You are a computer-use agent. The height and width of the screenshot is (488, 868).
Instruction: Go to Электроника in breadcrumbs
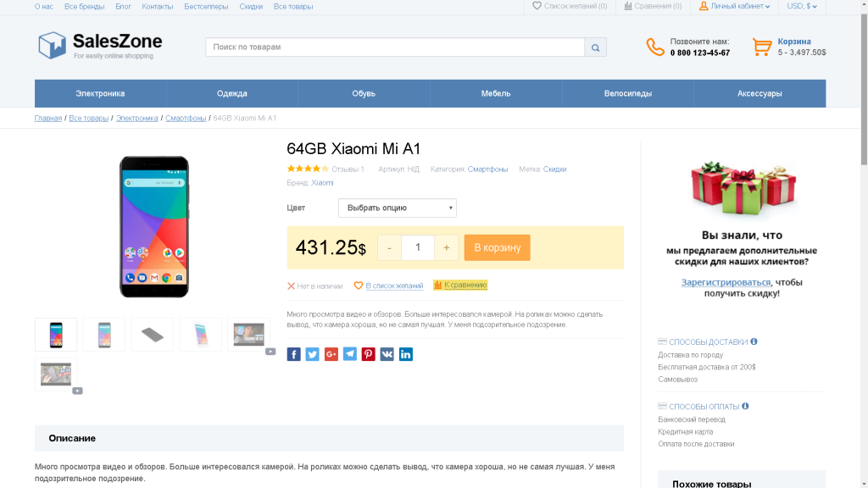pyautogui.click(x=136, y=118)
